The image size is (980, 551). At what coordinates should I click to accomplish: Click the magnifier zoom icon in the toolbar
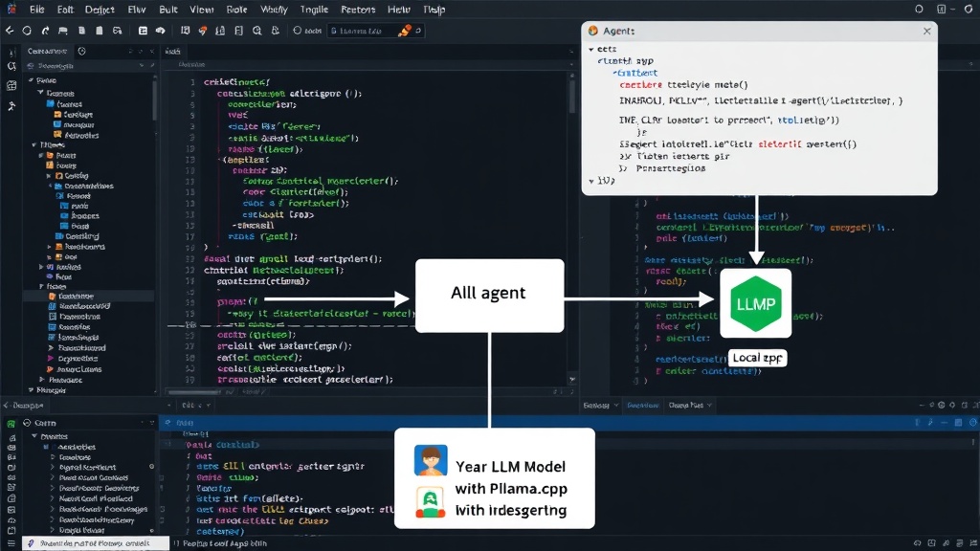(256, 31)
